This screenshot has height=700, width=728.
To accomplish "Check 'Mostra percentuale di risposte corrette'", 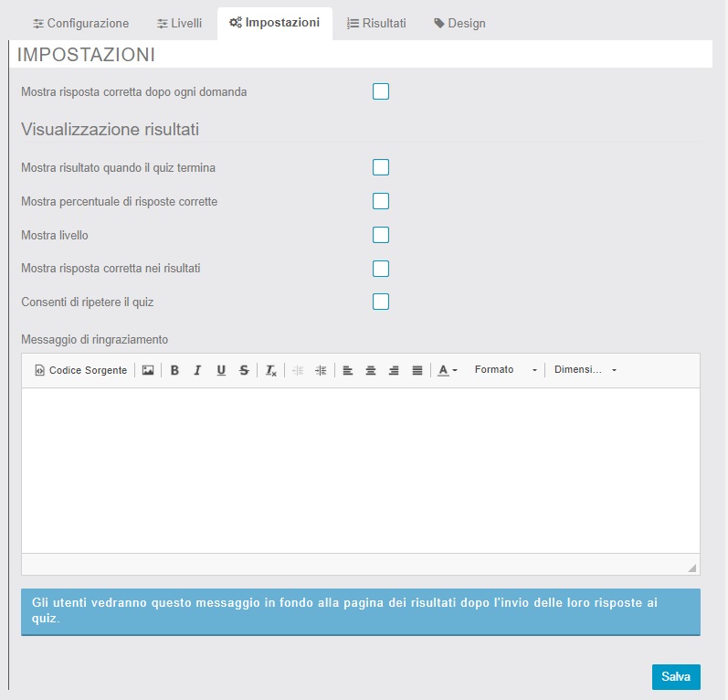I will coord(381,201).
